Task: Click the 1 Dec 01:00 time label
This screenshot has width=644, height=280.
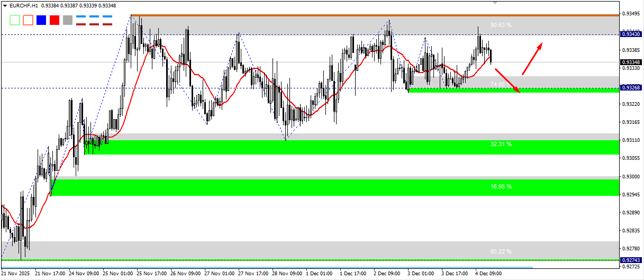Action: (x=320, y=274)
